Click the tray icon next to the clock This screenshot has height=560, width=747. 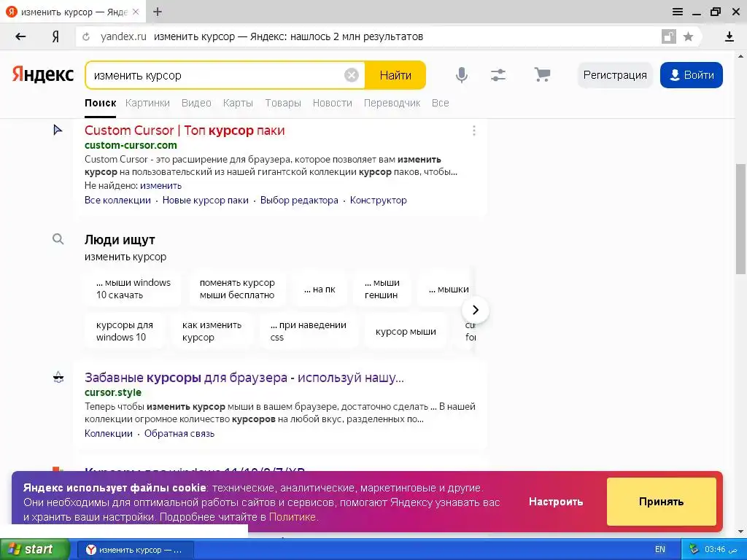tap(694, 550)
